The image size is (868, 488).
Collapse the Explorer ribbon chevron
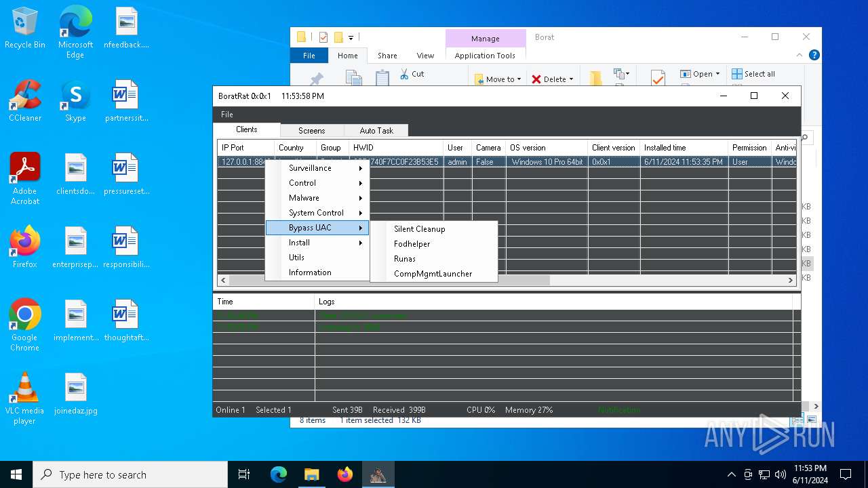coord(801,56)
